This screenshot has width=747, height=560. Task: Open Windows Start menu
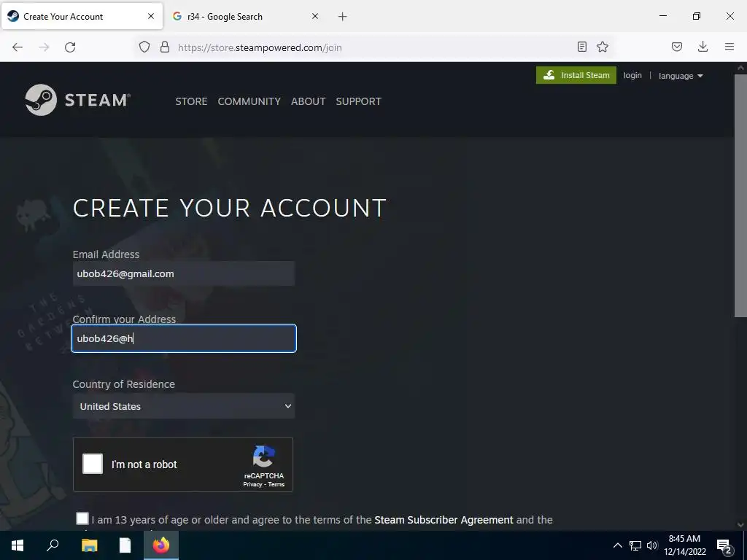click(x=18, y=545)
